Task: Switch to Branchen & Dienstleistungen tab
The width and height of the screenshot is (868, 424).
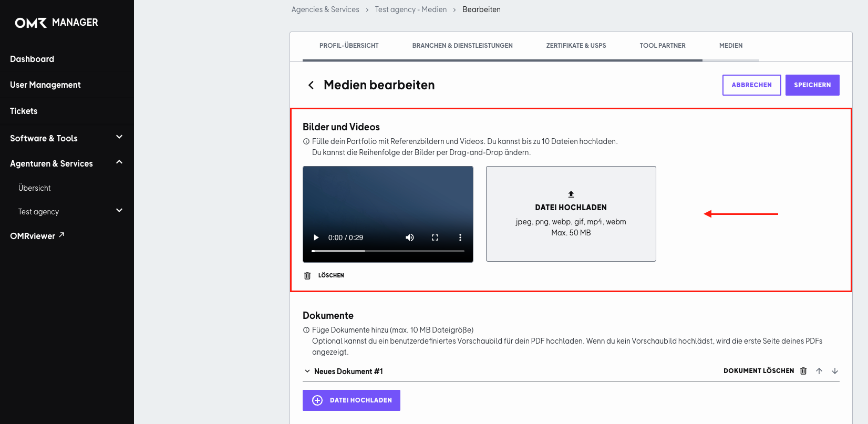Action: (x=462, y=46)
